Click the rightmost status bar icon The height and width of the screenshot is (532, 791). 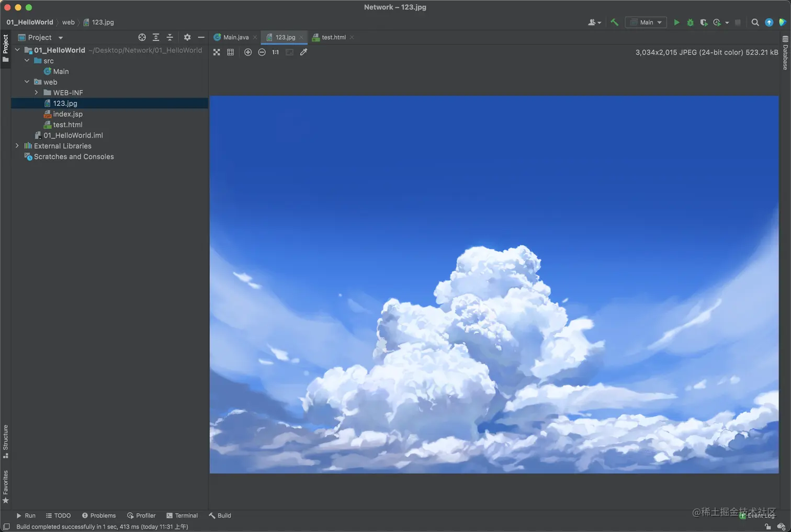click(781, 527)
